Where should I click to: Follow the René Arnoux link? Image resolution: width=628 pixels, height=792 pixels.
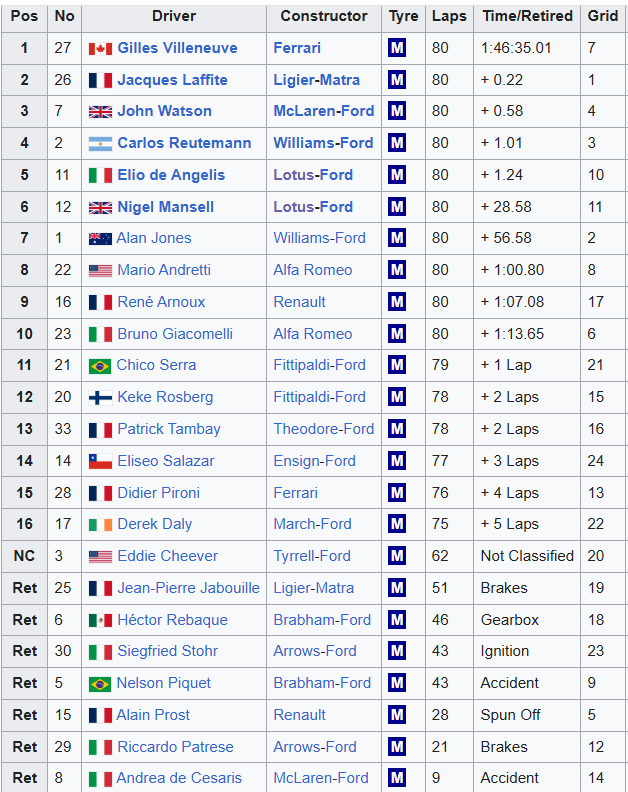pyautogui.click(x=161, y=302)
